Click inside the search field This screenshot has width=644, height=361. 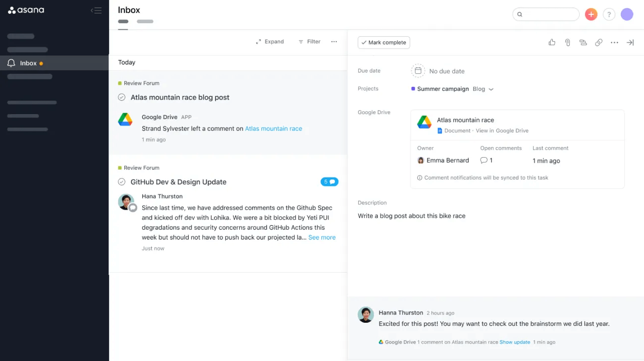(545, 14)
